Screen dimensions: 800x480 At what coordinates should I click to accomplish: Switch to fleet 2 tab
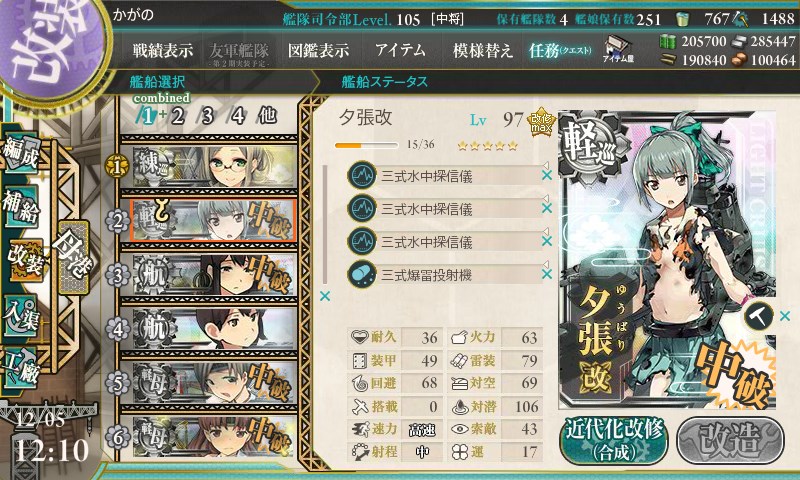coord(178,116)
